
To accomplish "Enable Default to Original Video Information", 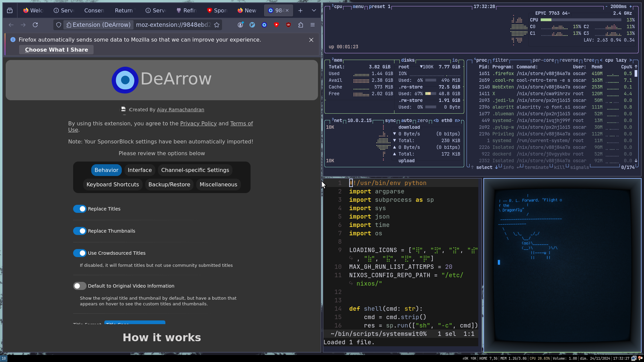I will pos(80,286).
